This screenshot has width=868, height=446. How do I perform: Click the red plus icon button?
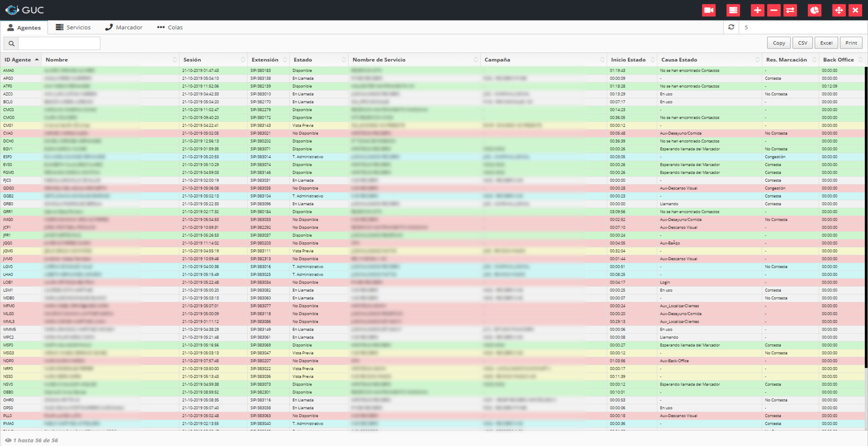tap(757, 10)
